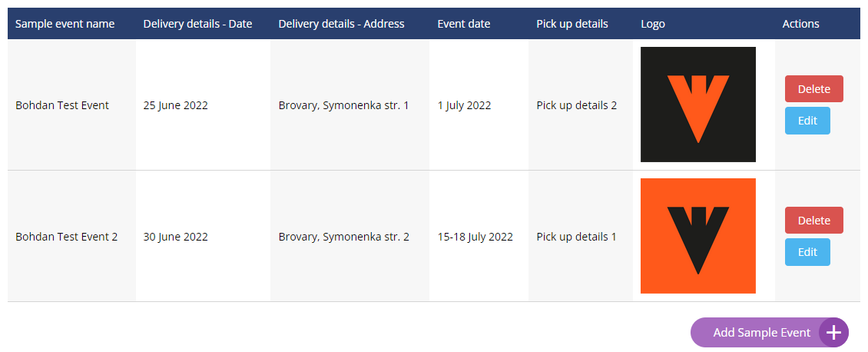Screen dimensions: 868x352
Task: Click the Logo column header
Action: (653, 24)
